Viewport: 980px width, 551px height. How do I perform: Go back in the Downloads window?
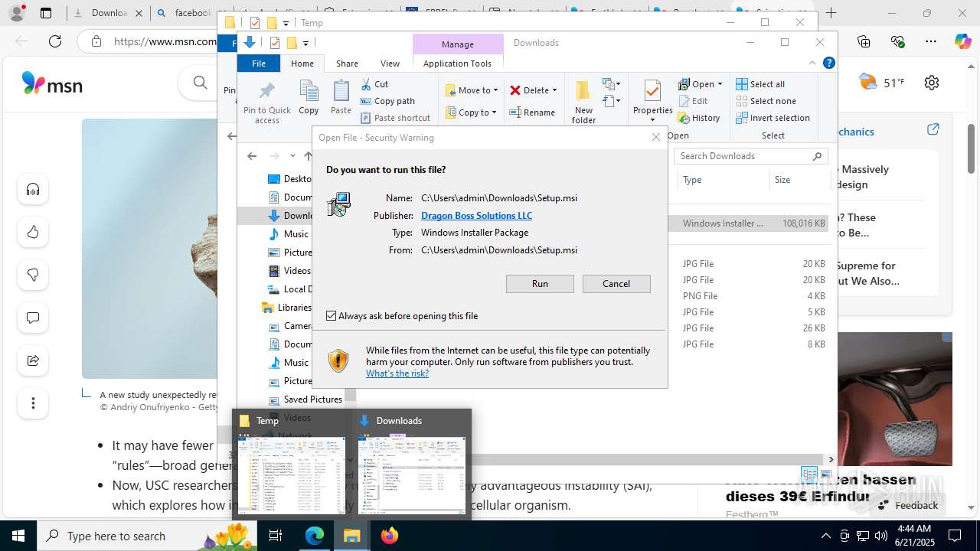[252, 156]
